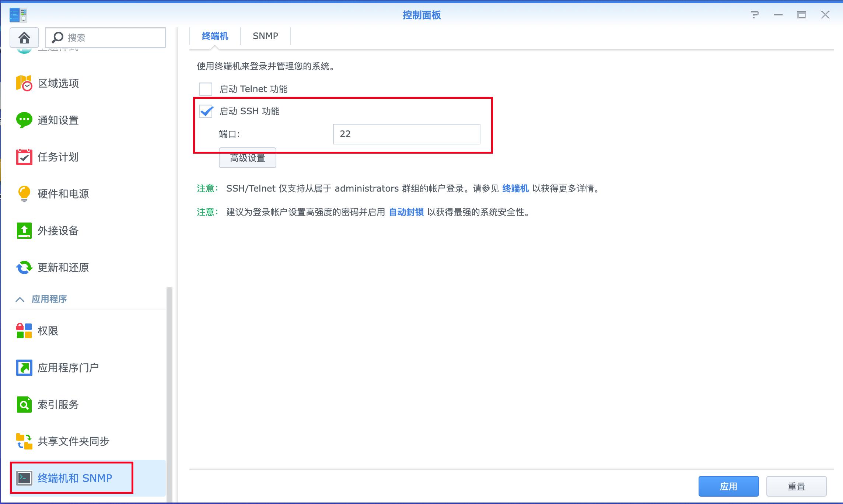This screenshot has height=504, width=843.
Task: Click the SSH port input field showing 22
Action: click(x=406, y=134)
